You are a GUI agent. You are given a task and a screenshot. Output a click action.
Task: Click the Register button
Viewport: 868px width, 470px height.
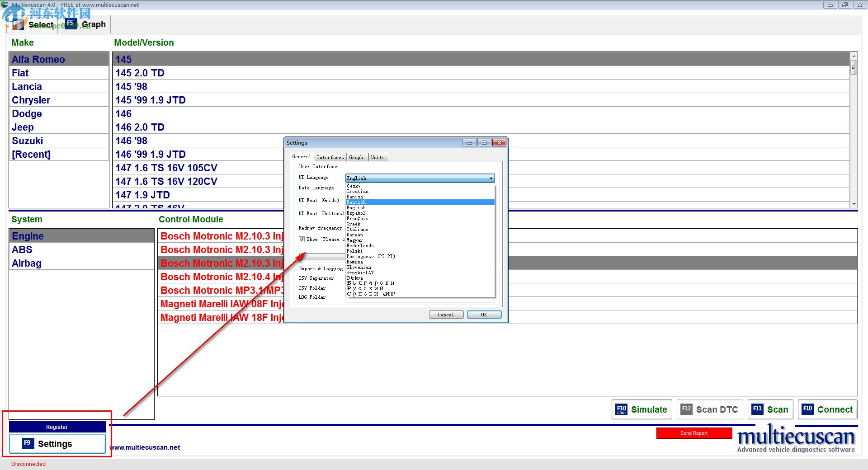tap(57, 427)
